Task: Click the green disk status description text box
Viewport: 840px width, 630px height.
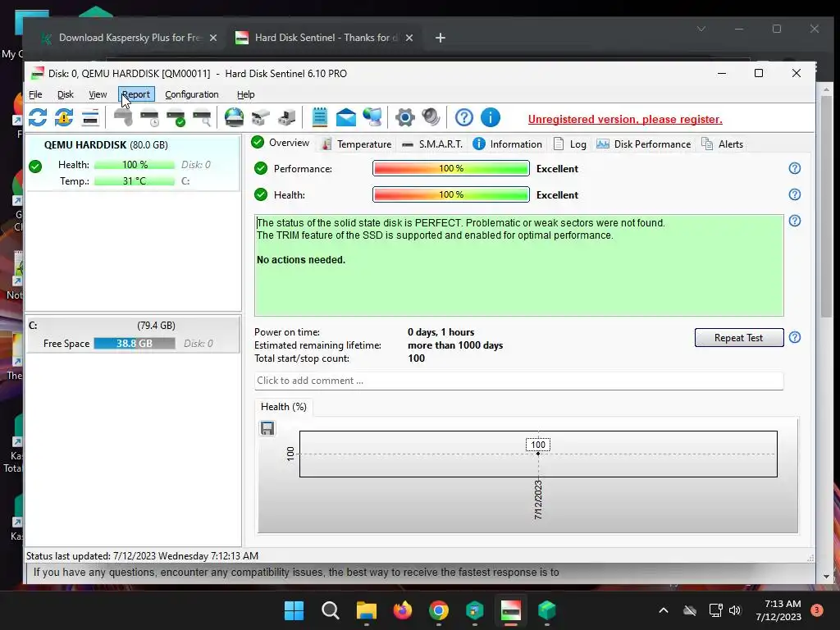Action: [518, 265]
